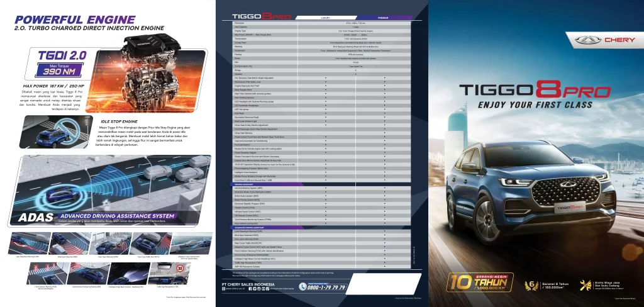
Task: Click the YouTube icon in footer
Action: (264, 289)
